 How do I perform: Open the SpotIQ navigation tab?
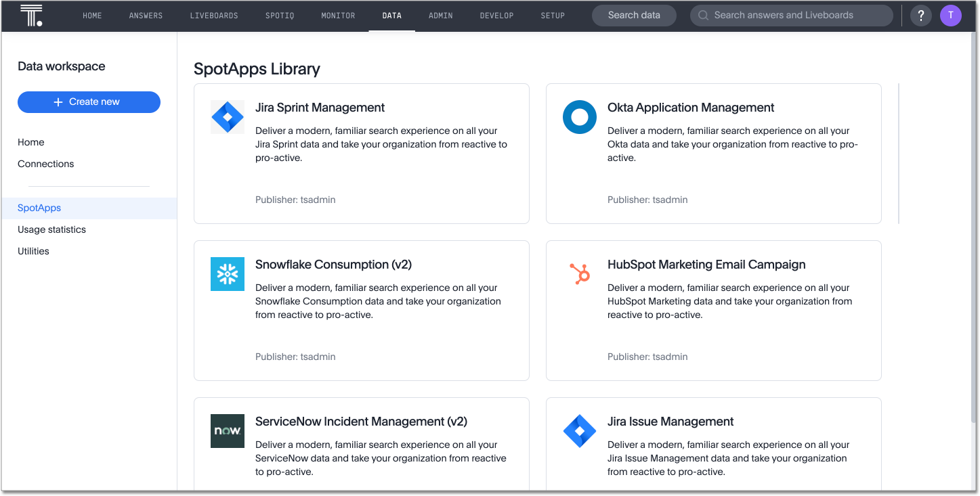pyautogui.click(x=280, y=16)
